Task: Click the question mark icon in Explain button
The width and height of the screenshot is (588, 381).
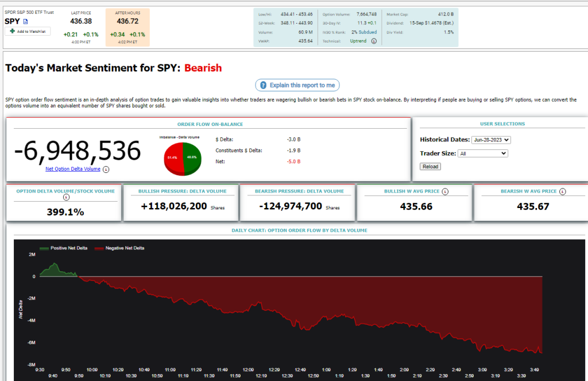Action: tap(263, 85)
